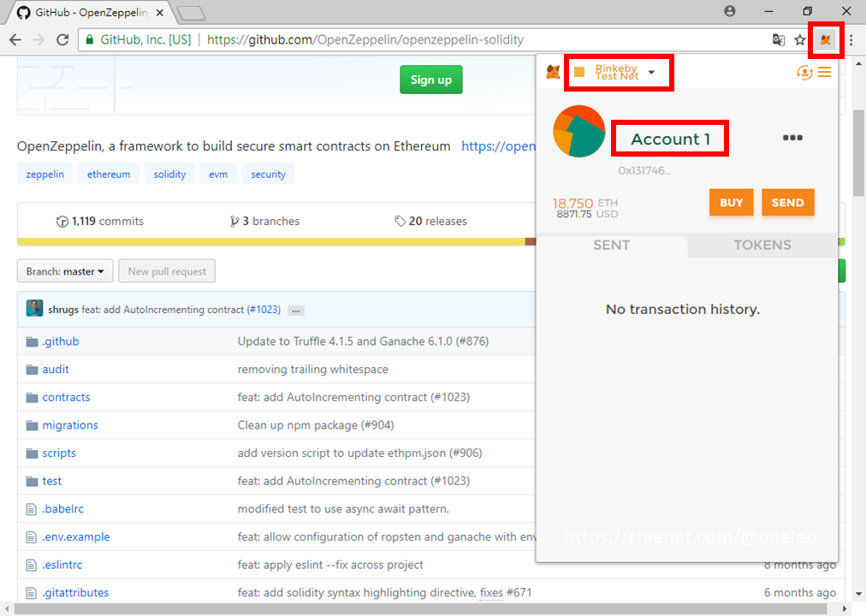
Task: Open the .github folder icon
Action: coord(32,341)
